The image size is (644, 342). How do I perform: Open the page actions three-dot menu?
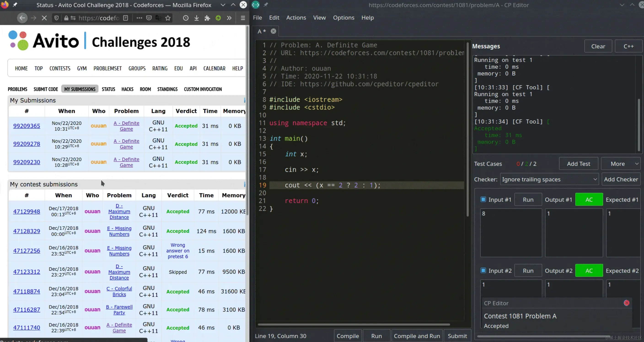(x=139, y=18)
